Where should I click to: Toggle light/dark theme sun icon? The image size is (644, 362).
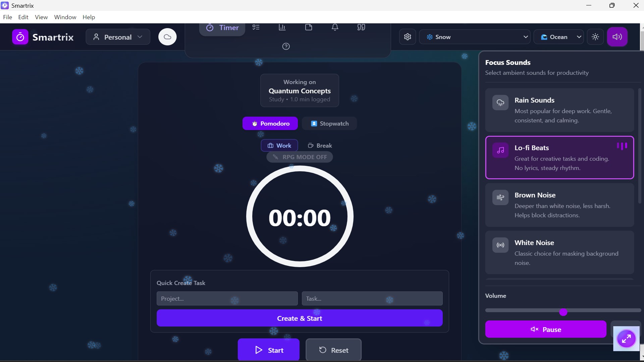point(595,37)
